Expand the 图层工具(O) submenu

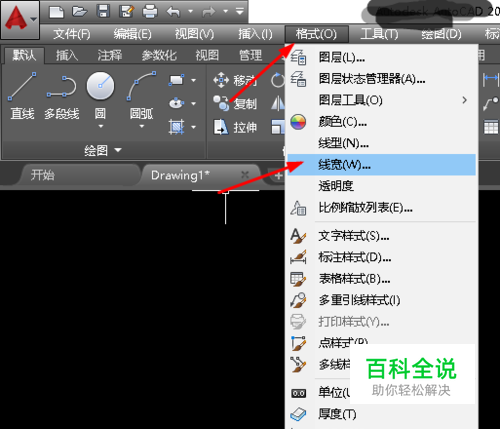click(381, 100)
